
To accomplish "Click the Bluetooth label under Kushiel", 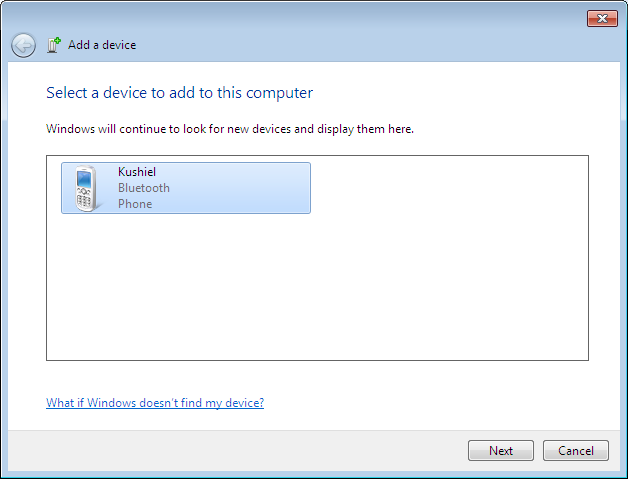I will [x=144, y=188].
